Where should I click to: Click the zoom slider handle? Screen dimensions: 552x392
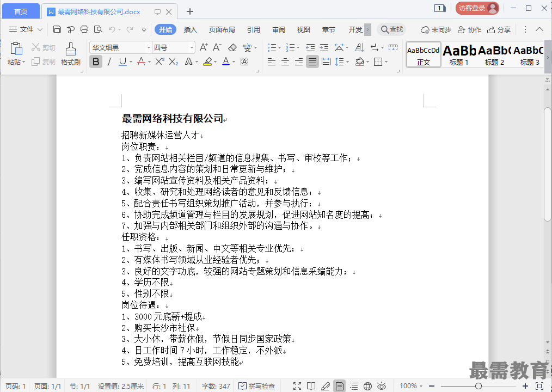[x=478, y=386]
